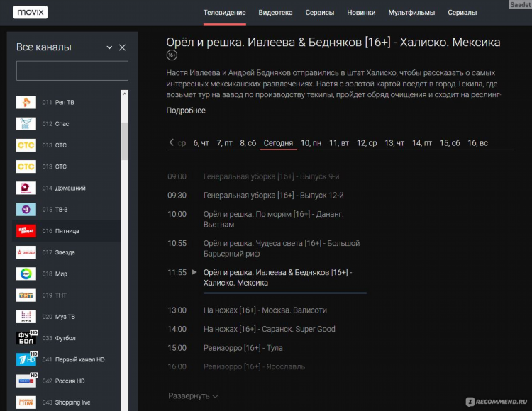Open 10:00 Орёл и решка По морям
The image size is (532, 411).
click(x=274, y=219)
